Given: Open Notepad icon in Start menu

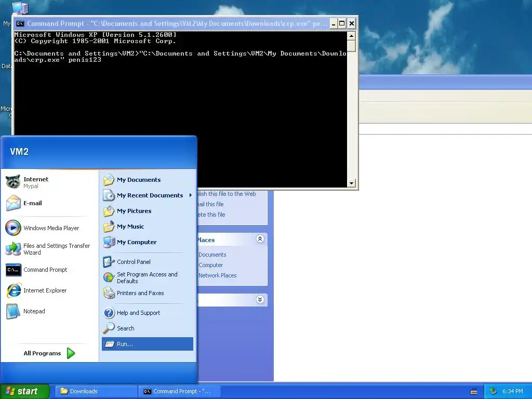Looking at the screenshot, I should point(13,311).
